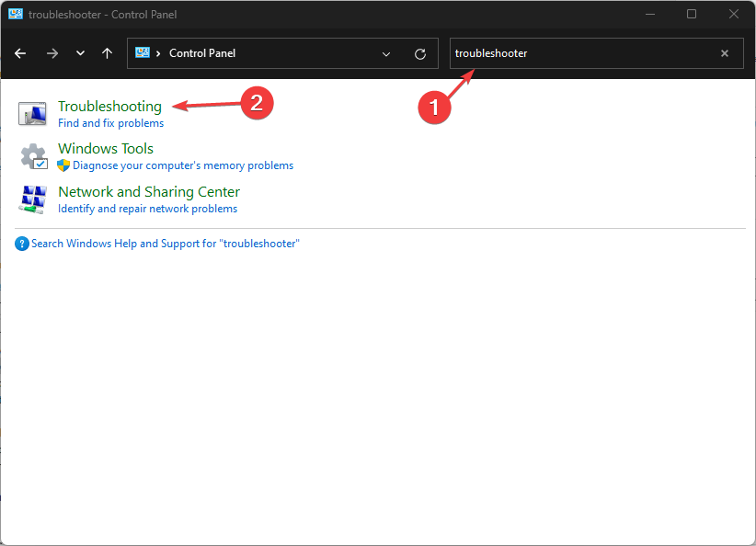
Task: Click the blue help question mark icon
Action: [x=22, y=244]
